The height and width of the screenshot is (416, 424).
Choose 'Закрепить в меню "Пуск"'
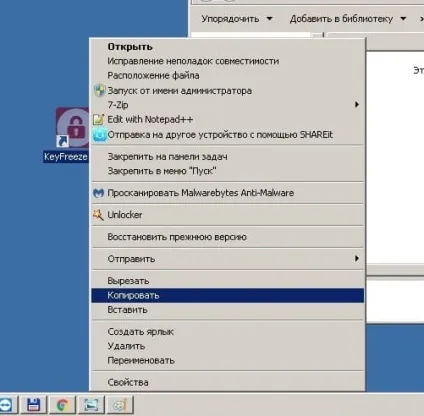(162, 171)
